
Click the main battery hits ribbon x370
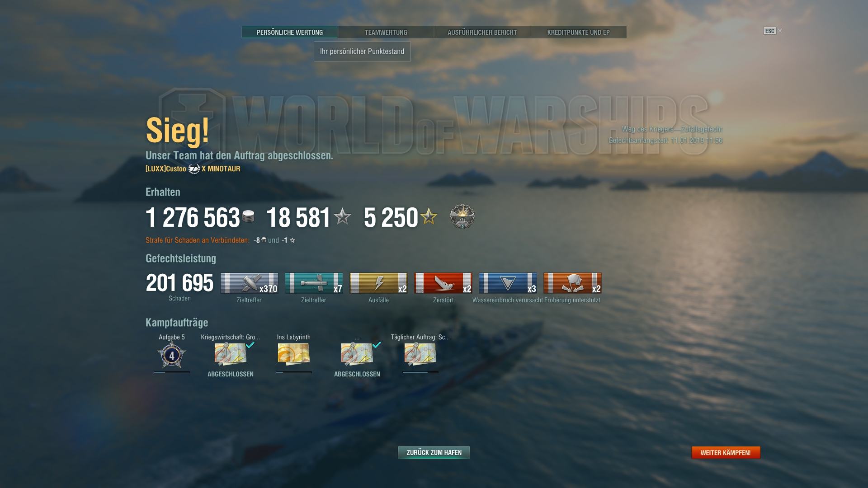[249, 283]
